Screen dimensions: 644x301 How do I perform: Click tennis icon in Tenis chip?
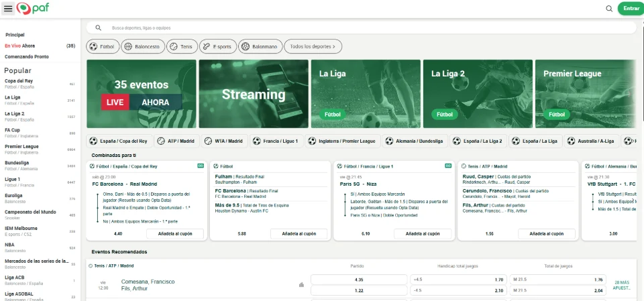click(174, 46)
